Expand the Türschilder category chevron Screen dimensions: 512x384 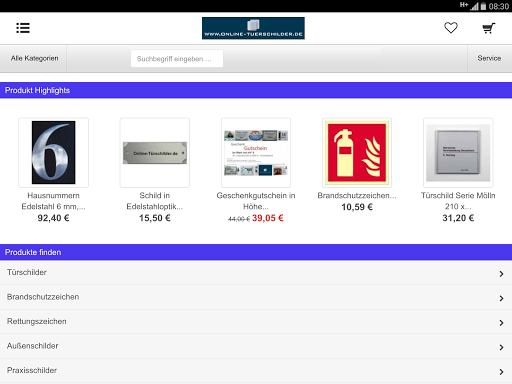point(501,274)
